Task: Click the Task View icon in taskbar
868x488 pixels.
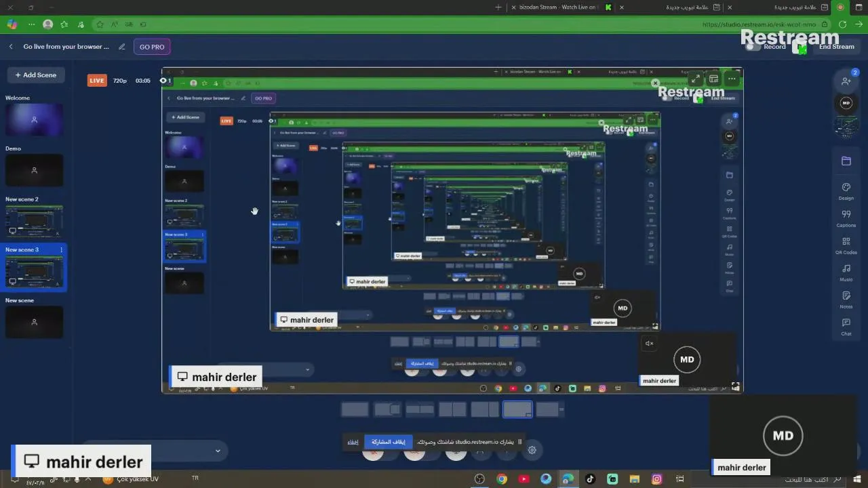Action: pos(679,479)
